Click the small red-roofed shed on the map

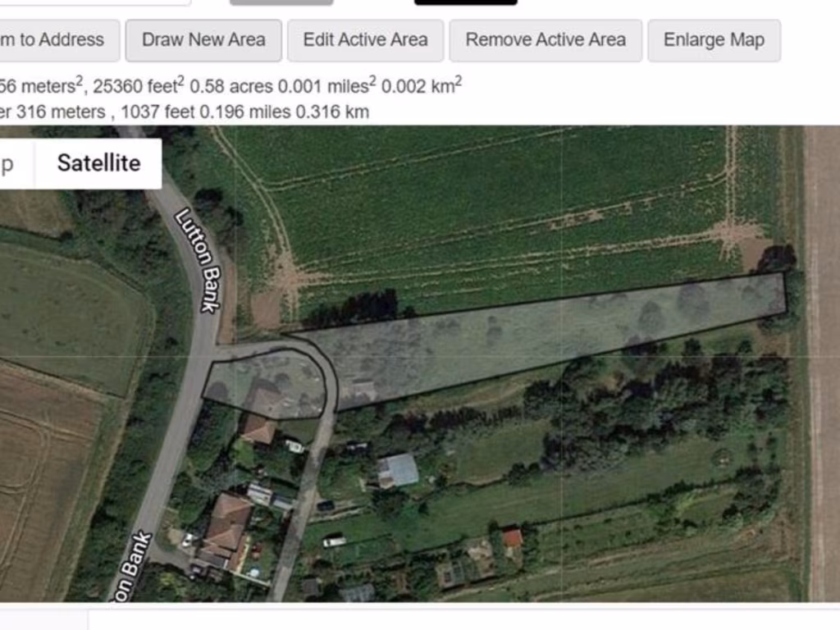[x=512, y=537]
